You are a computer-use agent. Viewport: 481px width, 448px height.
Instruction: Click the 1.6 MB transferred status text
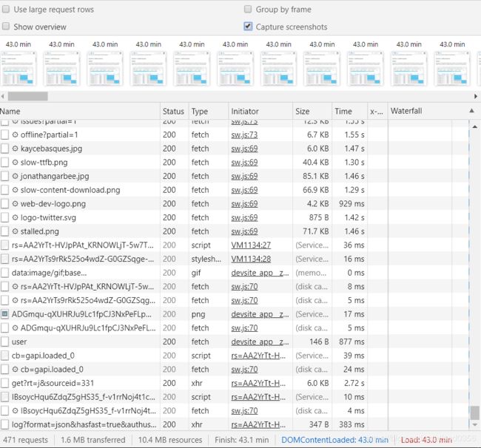93,440
